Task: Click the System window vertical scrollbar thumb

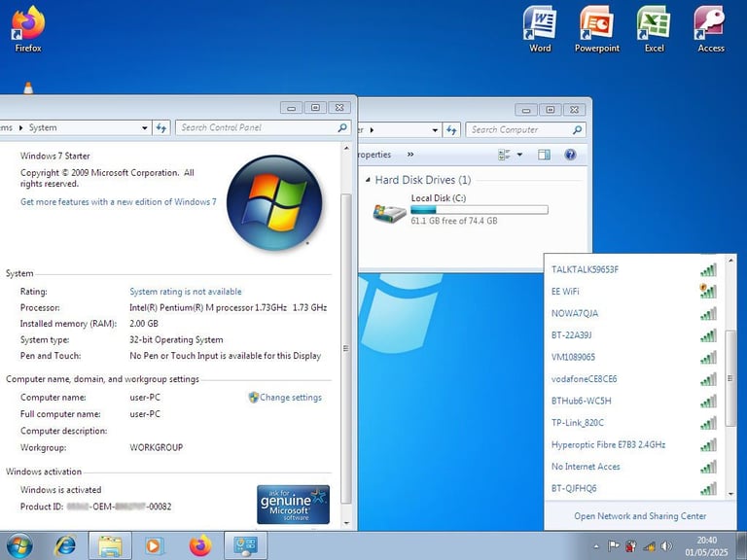Action: click(x=346, y=349)
